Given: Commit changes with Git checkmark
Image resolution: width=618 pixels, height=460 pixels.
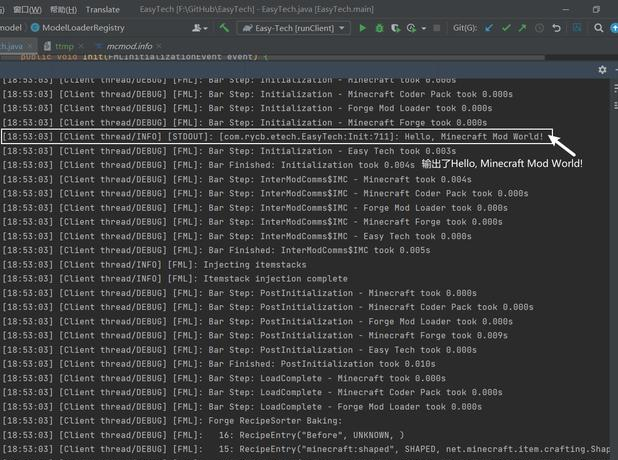Looking at the screenshot, I should 506,28.
